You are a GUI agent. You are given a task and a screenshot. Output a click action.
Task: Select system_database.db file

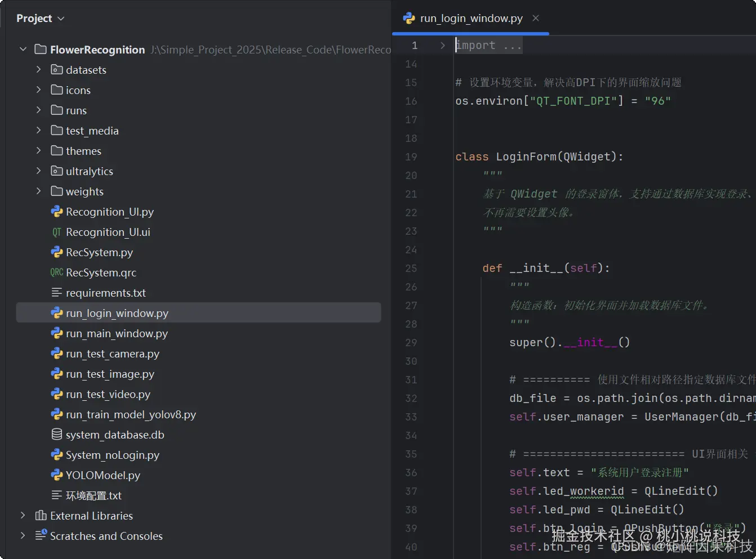tap(115, 435)
